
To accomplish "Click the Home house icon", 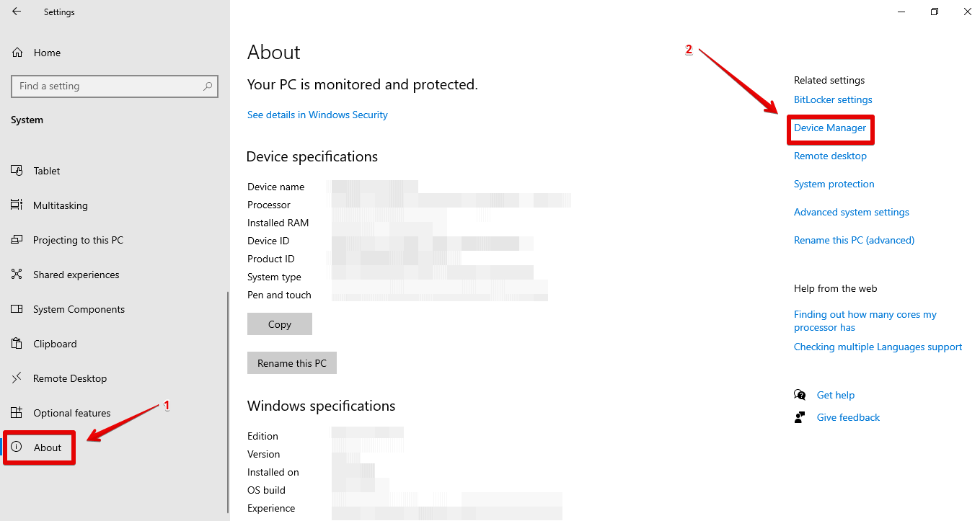I will point(17,53).
